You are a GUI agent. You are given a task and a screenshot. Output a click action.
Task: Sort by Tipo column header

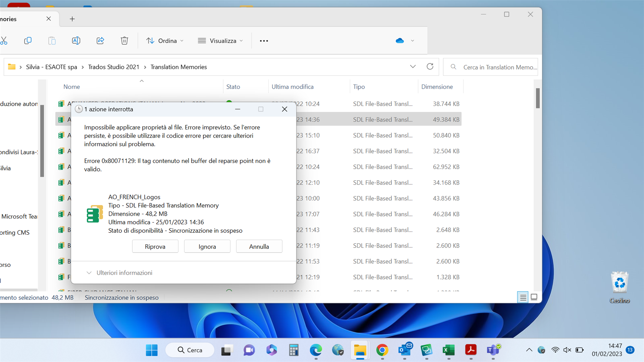point(359,87)
